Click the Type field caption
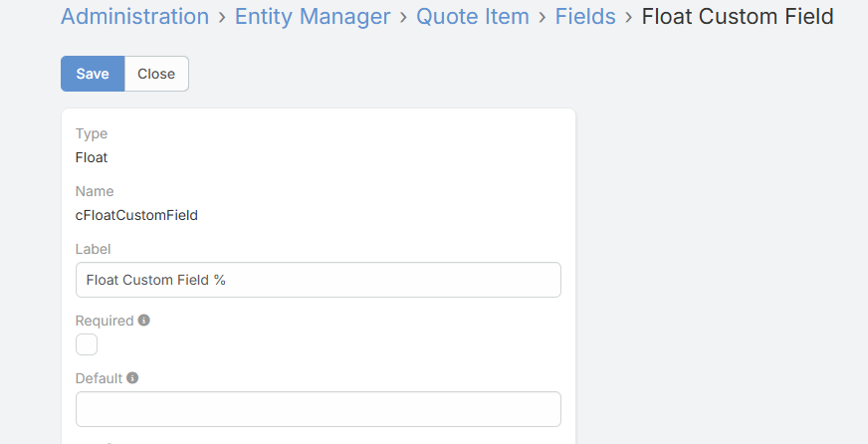The image size is (868, 444). click(92, 133)
